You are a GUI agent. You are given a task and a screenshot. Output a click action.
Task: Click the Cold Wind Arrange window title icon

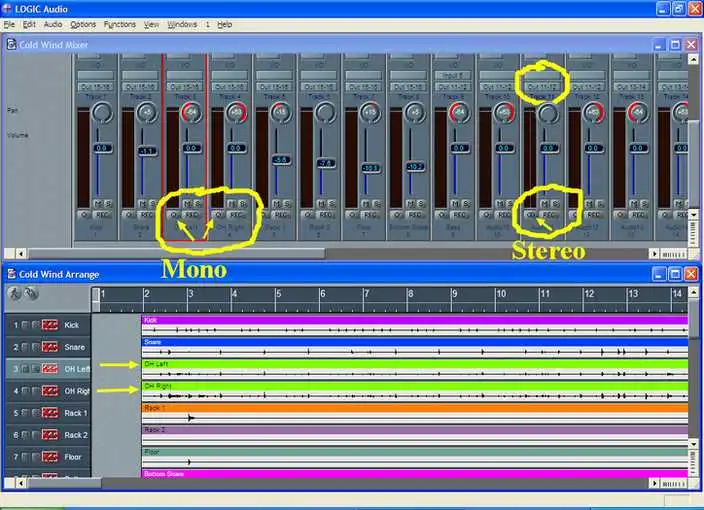(x=11, y=274)
